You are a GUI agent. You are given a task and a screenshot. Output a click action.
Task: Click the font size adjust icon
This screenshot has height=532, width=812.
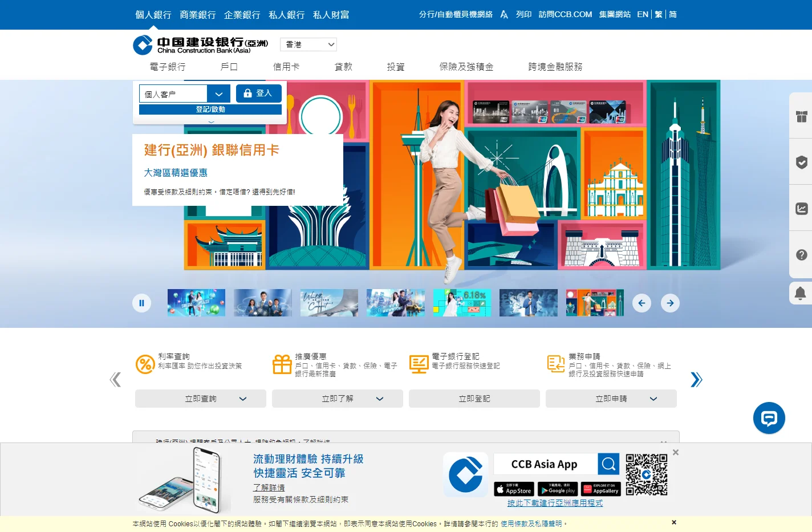pyautogui.click(x=504, y=14)
